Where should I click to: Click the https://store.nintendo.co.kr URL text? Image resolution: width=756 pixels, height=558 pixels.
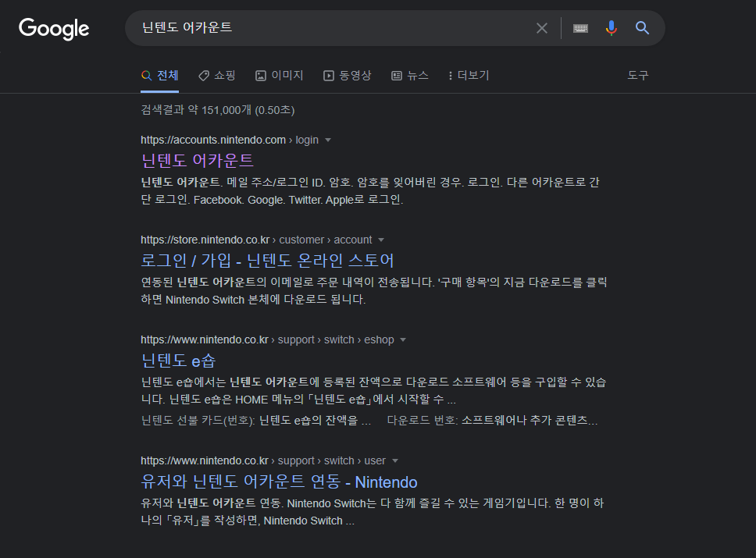pyautogui.click(x=205, y=240)
